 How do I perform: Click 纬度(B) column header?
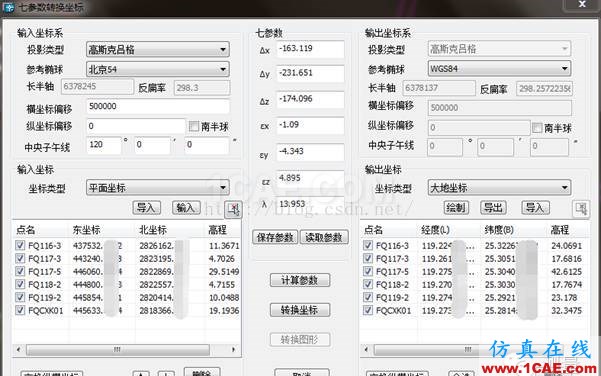tap(499, 230)
